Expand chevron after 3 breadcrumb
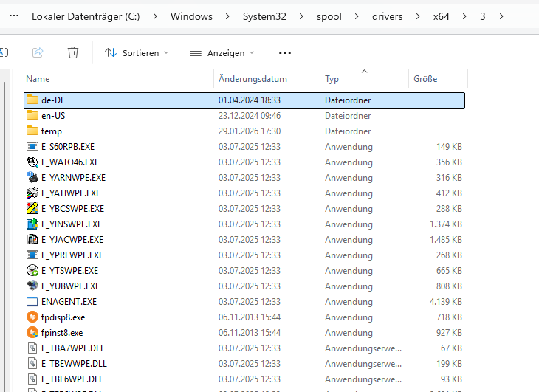 point(501,16)
